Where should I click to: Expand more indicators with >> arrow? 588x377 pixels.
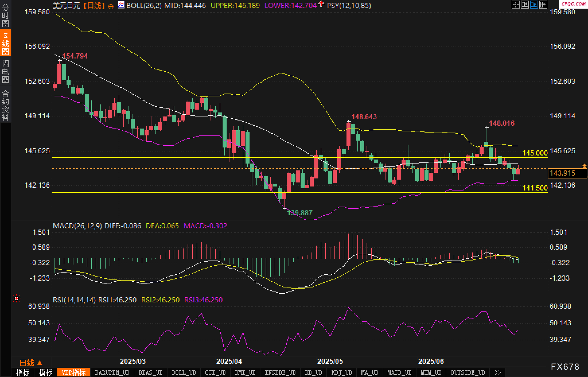click(x=498, y=372)
